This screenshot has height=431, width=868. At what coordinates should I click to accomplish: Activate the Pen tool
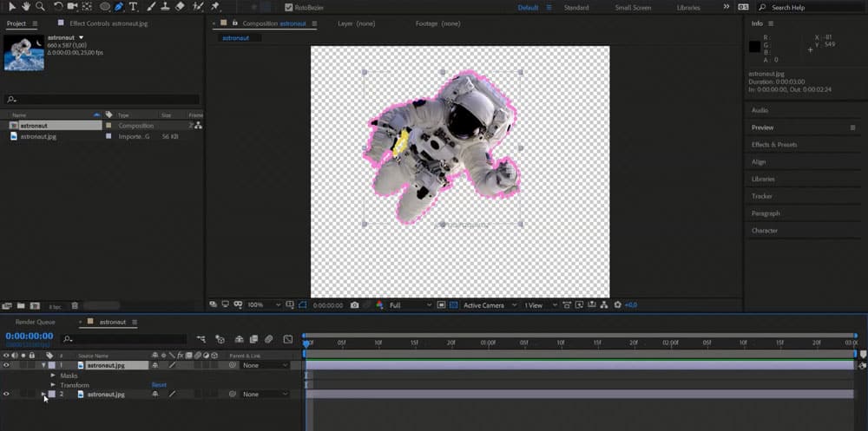click(118, 7)
